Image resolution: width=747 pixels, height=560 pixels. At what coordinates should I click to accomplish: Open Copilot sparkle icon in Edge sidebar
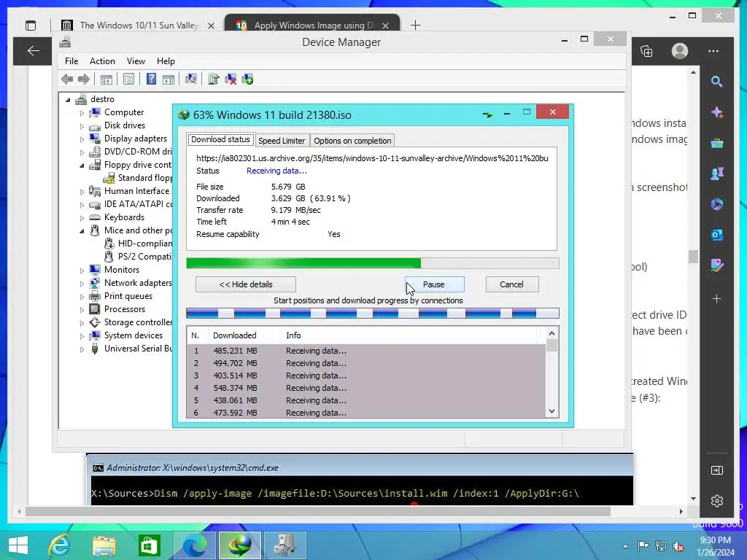tap(716, 112)
